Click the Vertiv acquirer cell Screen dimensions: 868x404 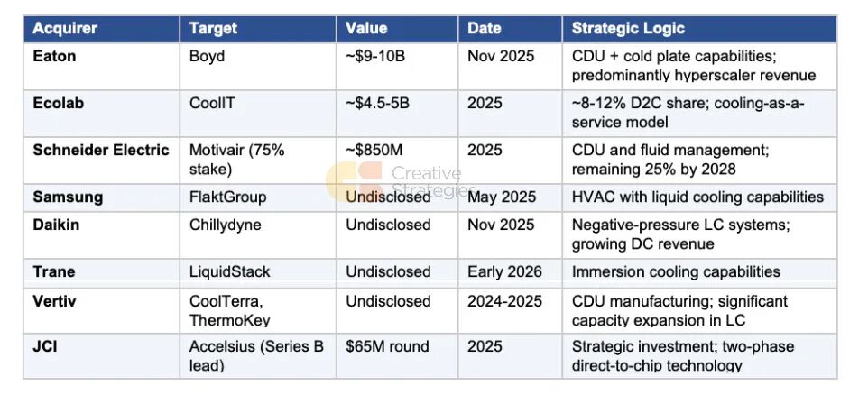click(x=55, y=301)
